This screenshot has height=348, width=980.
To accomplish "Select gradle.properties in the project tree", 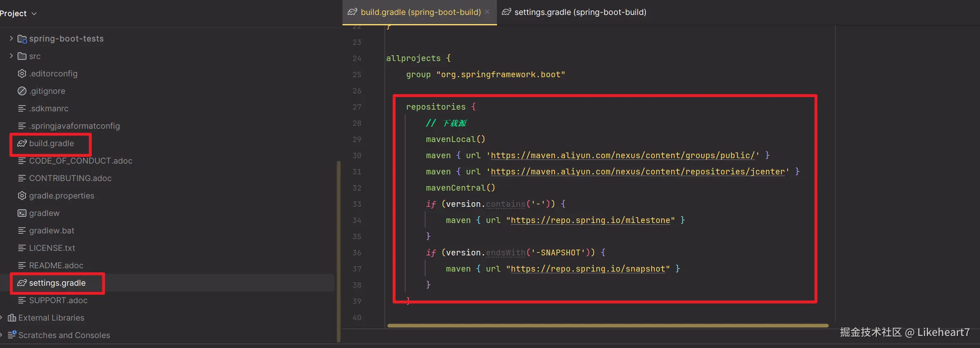I will pos(62,196).
